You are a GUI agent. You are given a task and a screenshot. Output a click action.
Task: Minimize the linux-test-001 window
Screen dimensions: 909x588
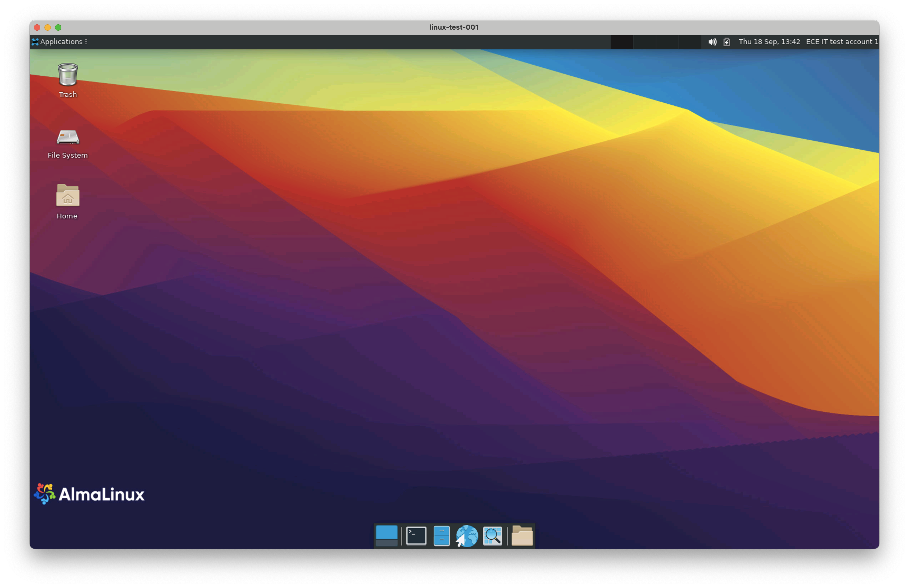coord(47,27)
